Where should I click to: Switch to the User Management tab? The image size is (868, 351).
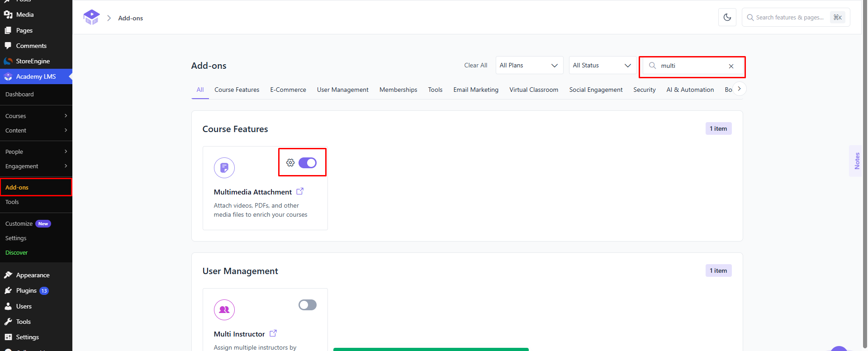(x=342, y=90)
